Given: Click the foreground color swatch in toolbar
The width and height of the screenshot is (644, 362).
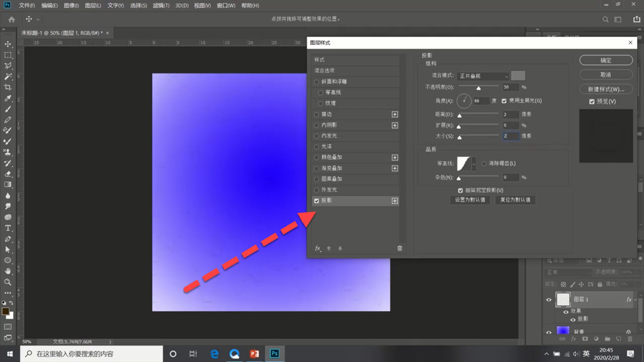Looking at the screenshot, I should point(6,311).
